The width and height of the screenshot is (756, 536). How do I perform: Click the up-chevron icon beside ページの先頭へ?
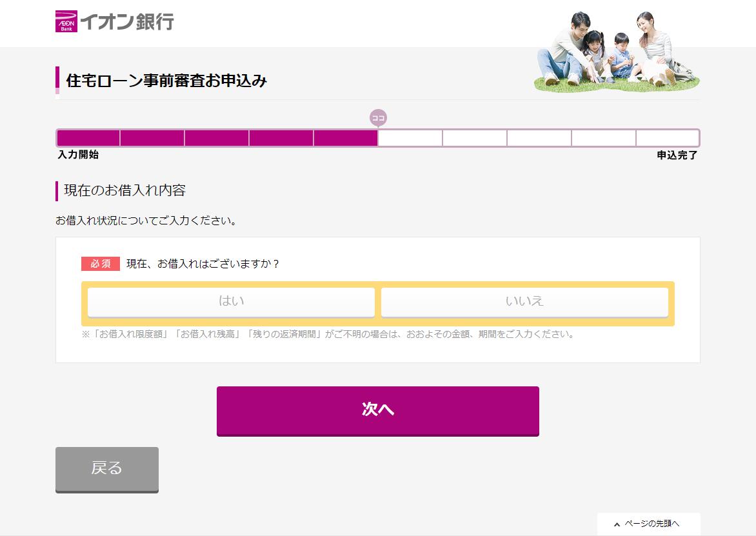tap(617, 524)
